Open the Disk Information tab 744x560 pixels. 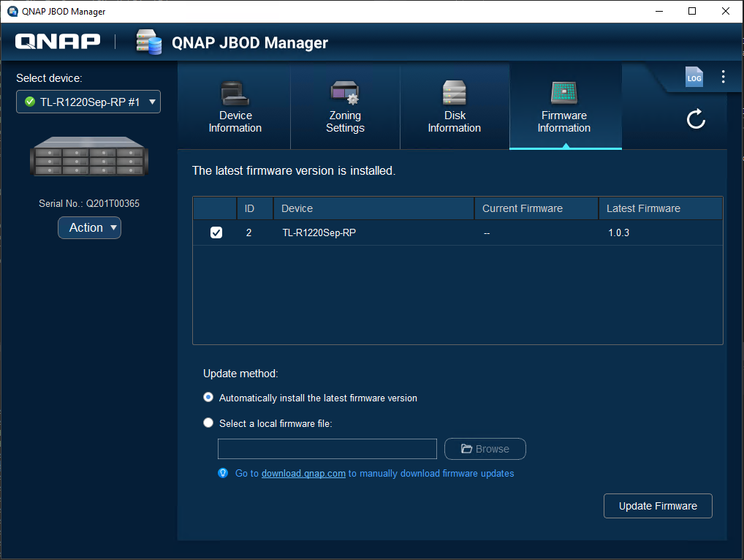pyautogui.click(x=454, y=107)
